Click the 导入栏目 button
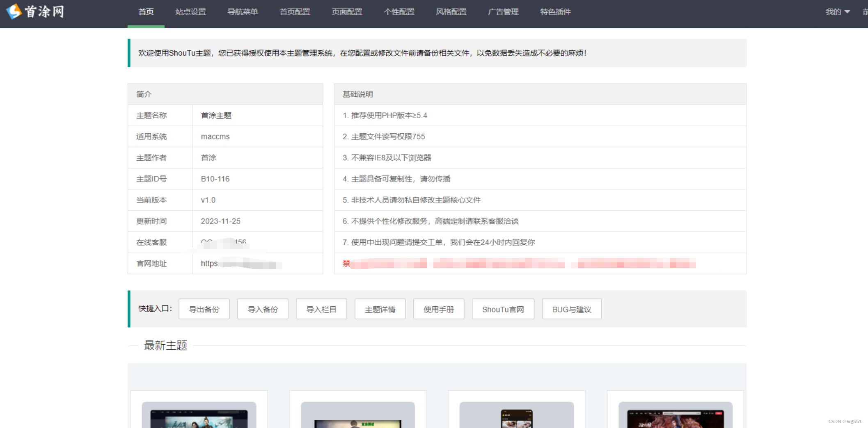Image resolution: width=868 pixels, height=428 pixels. tap(321, 309)
